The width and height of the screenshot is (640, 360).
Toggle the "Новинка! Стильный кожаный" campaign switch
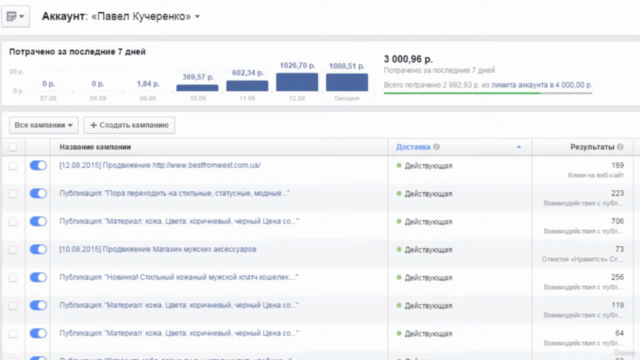tap(38, 278)
